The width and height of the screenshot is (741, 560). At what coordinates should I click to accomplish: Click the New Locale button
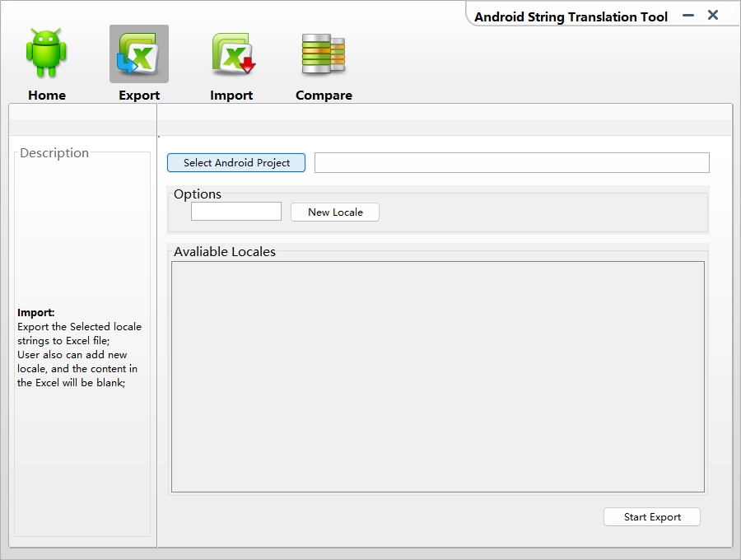pos(335,212)
